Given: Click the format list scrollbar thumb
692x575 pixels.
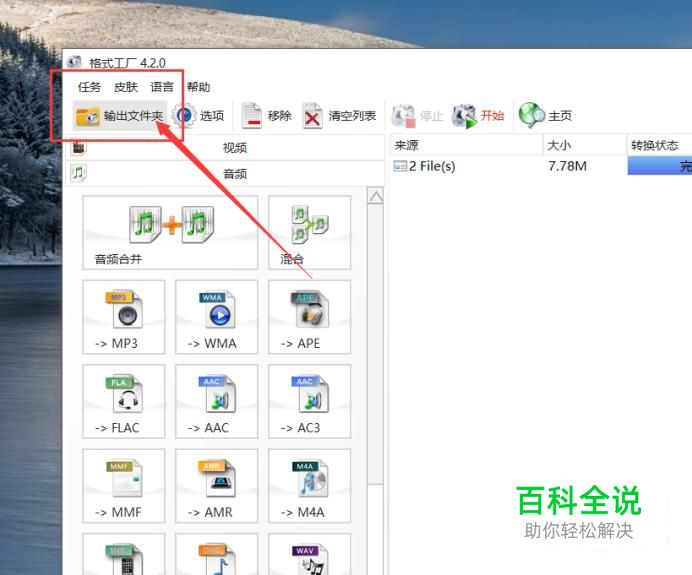Looking at the screenshot, I should [x=376, y=344].
